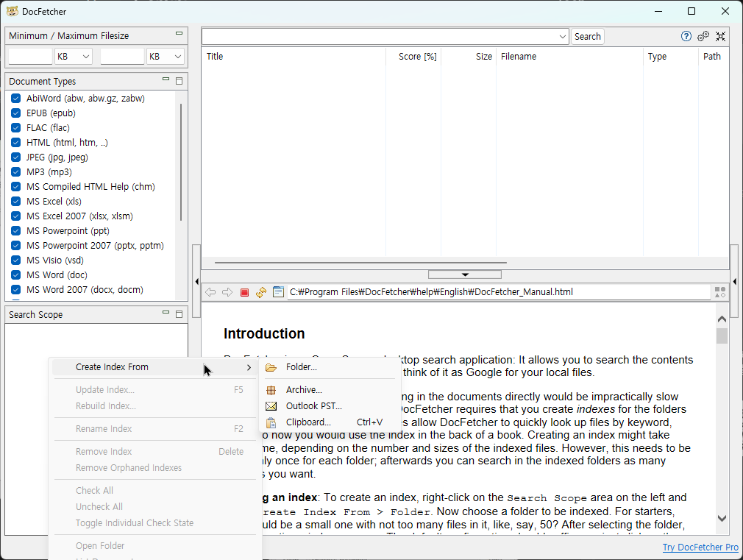
Task: Collapse the left panel with the left arrow
Action: click(x=196, y=282)
